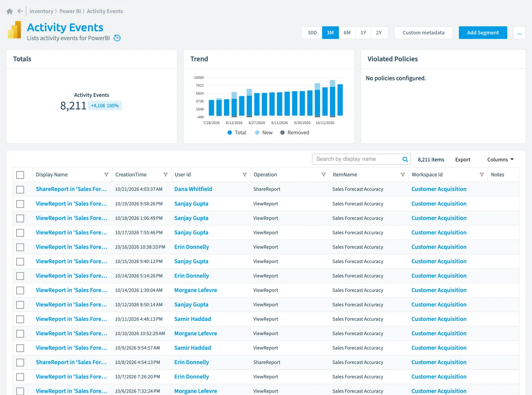Viewport: 532px width, 395px height.
Task: Check the row dated 10/17/2026 7:55:46 PM
Action: [x=20, y=233]
